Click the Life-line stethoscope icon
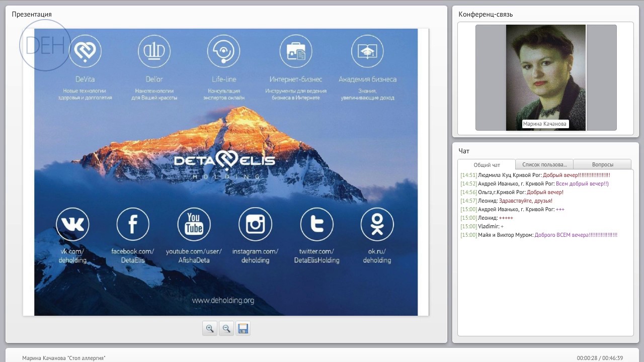The image size is (644, 362). tap(223, 51)
